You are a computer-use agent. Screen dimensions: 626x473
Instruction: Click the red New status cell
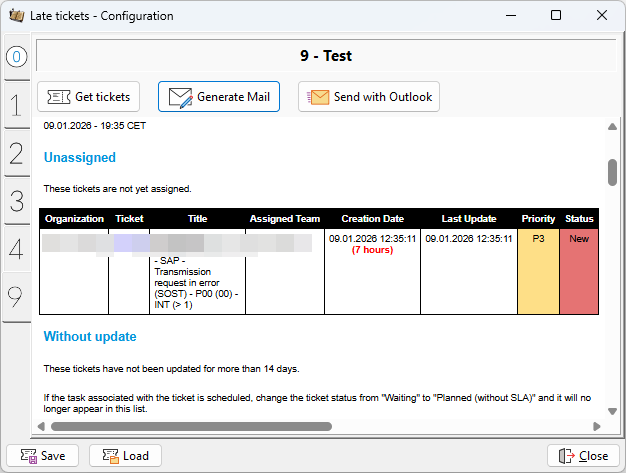tap(579, 271)
